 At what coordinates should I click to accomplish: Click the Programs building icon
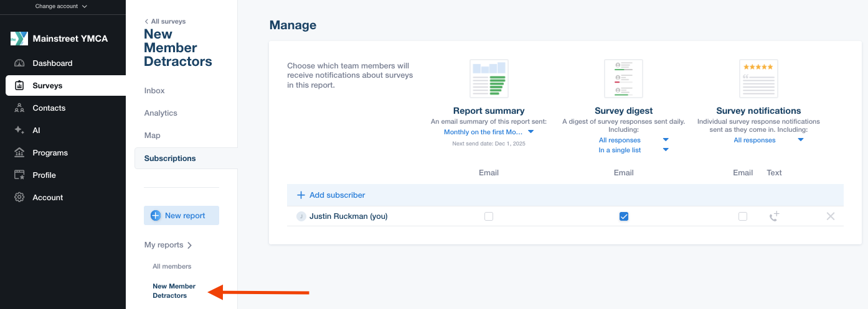click(x=19, y=153)
